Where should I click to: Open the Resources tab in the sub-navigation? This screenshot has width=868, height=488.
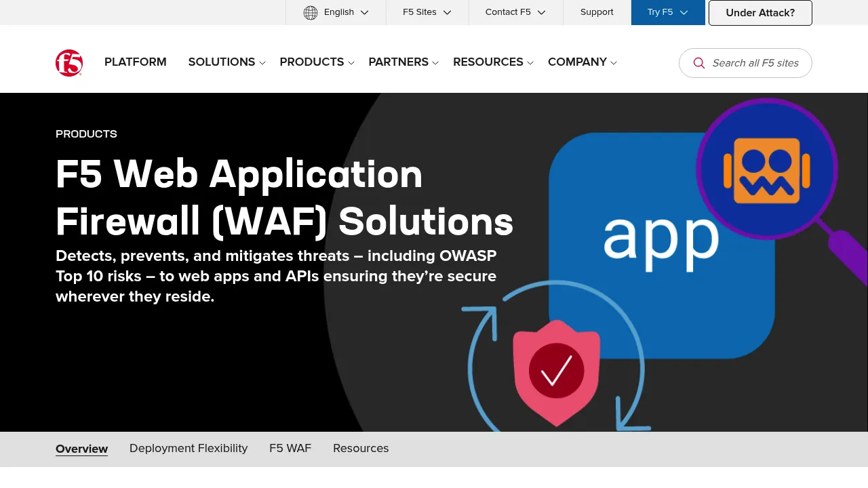(361, 449)
